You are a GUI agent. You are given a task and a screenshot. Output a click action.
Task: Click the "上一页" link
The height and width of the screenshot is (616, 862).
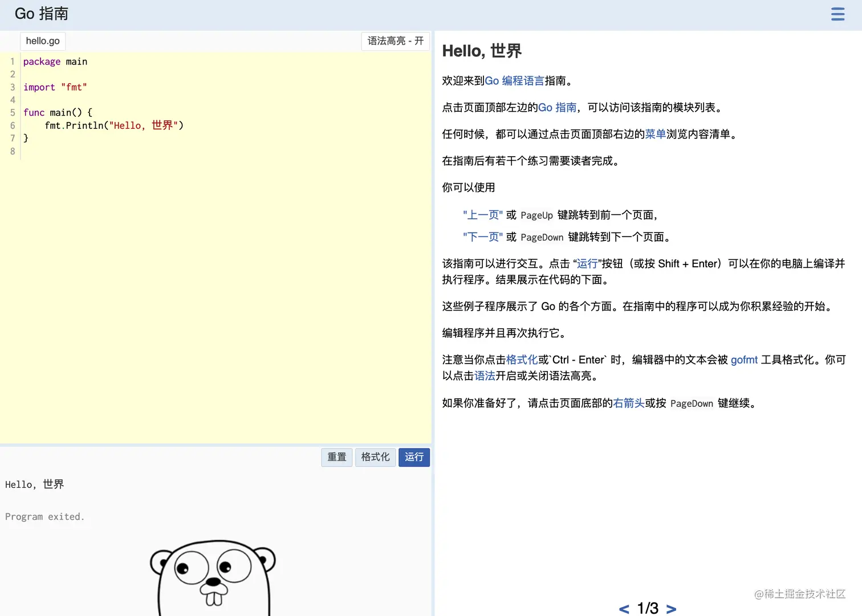pyautogui.click(x=483, y=215)
